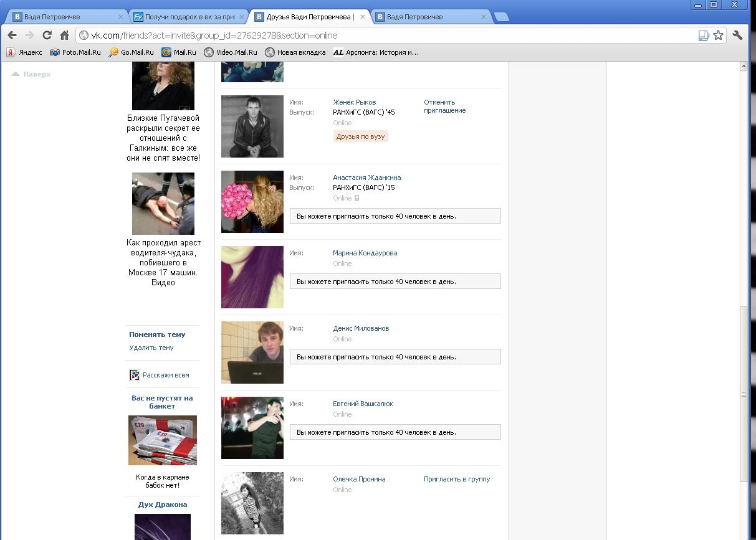Bookmark page with the star icon
The width and height of the screenshot is (756, 540).
(x=718, y=36)
